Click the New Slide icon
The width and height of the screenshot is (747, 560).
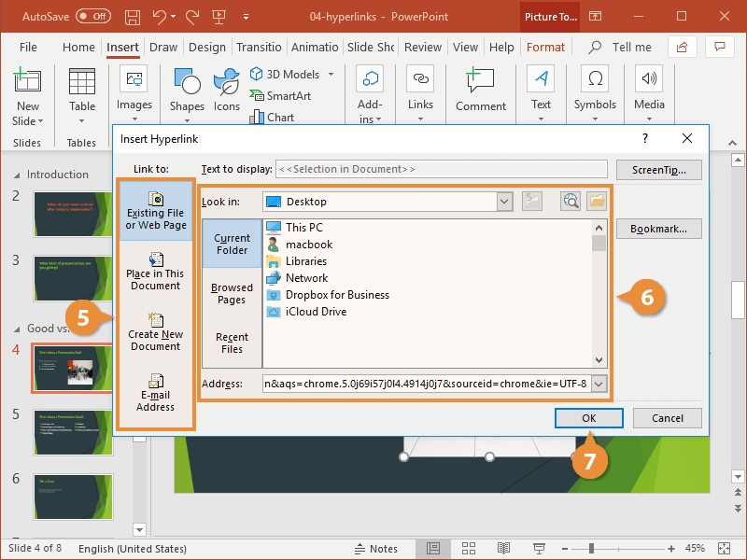[27, 80]
